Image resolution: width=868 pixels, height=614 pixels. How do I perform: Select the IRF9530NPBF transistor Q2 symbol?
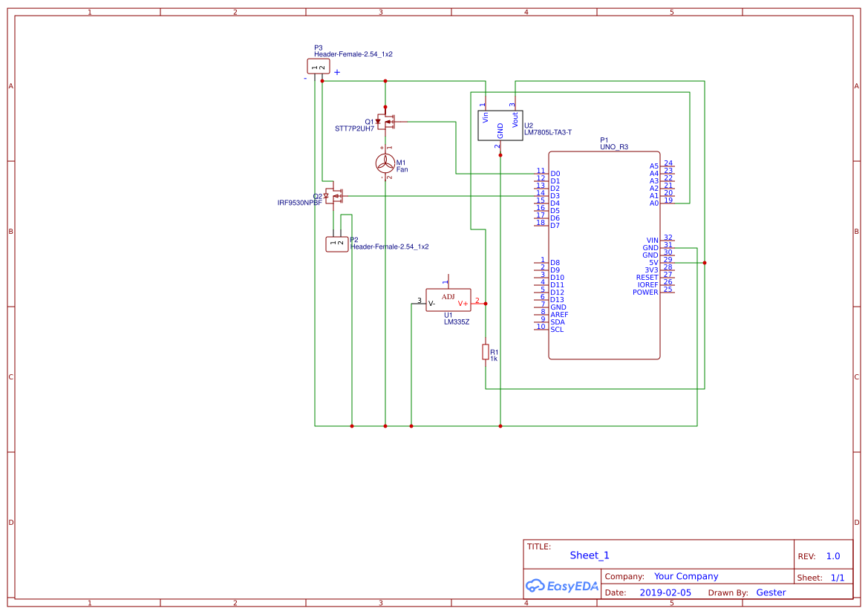click(x=336, y=197)
